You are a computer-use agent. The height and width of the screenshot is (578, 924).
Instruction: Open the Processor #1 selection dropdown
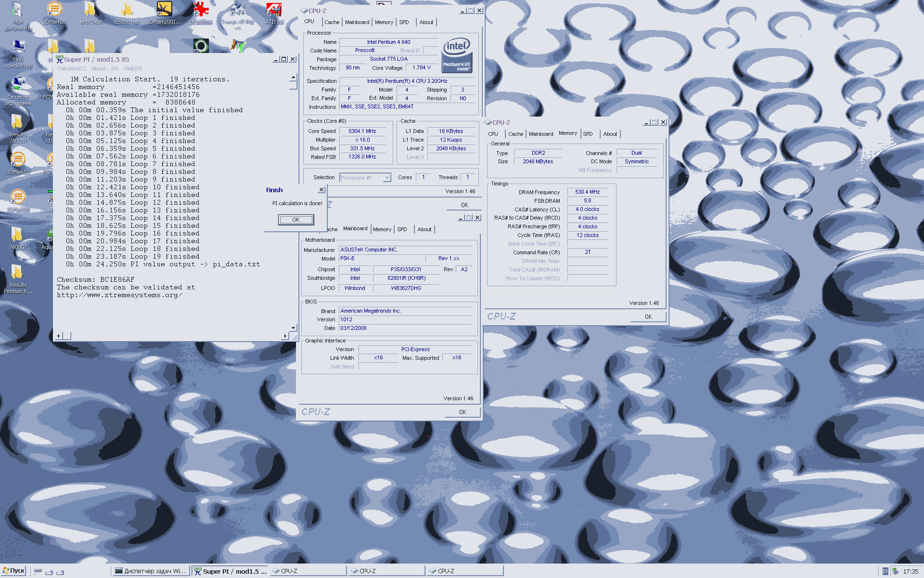pos(365,178)
